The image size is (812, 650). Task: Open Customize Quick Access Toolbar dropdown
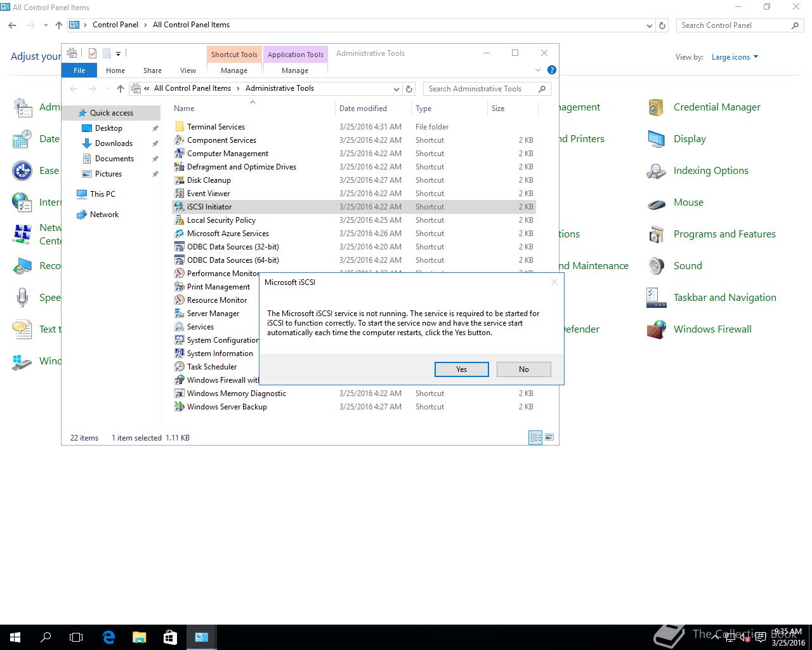(118, 53)
